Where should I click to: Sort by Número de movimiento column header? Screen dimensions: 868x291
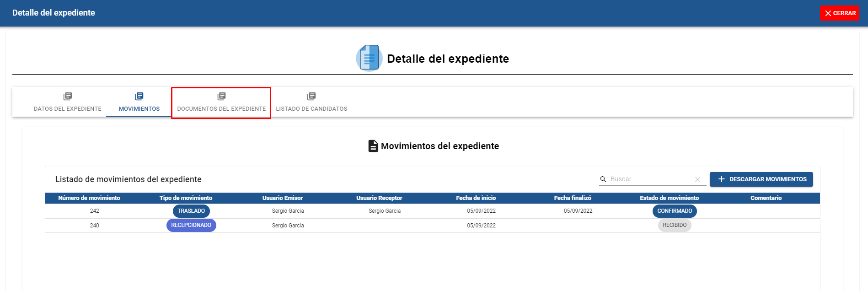89,198
